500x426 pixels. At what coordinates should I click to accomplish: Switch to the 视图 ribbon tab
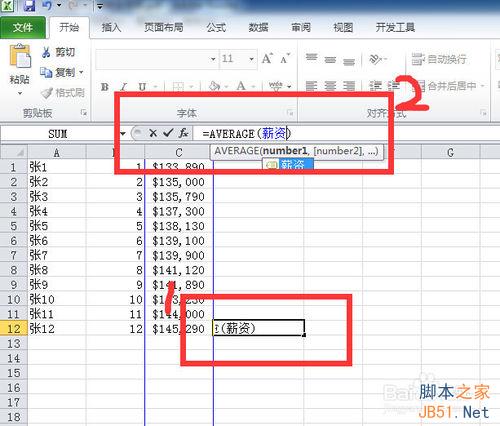click(343, 27)
